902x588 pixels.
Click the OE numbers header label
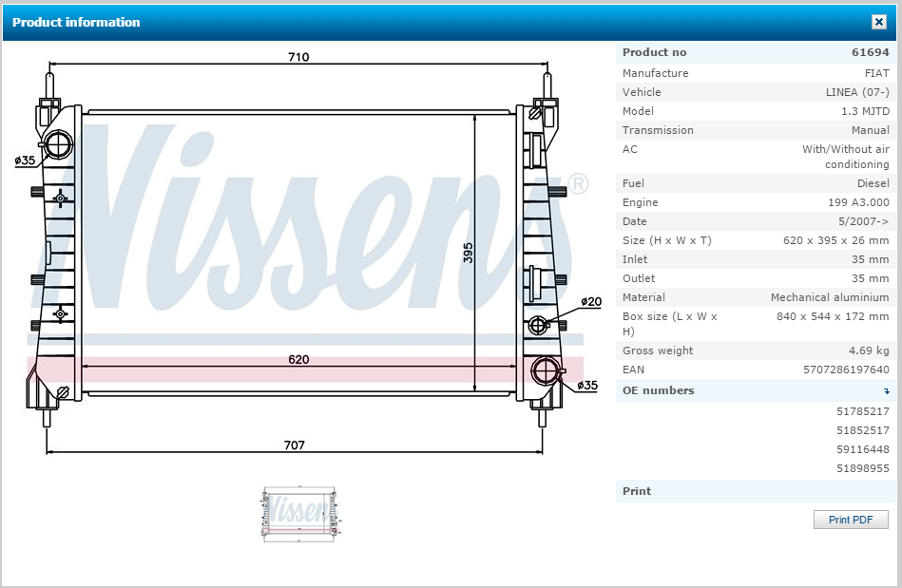tap(658, 390)
